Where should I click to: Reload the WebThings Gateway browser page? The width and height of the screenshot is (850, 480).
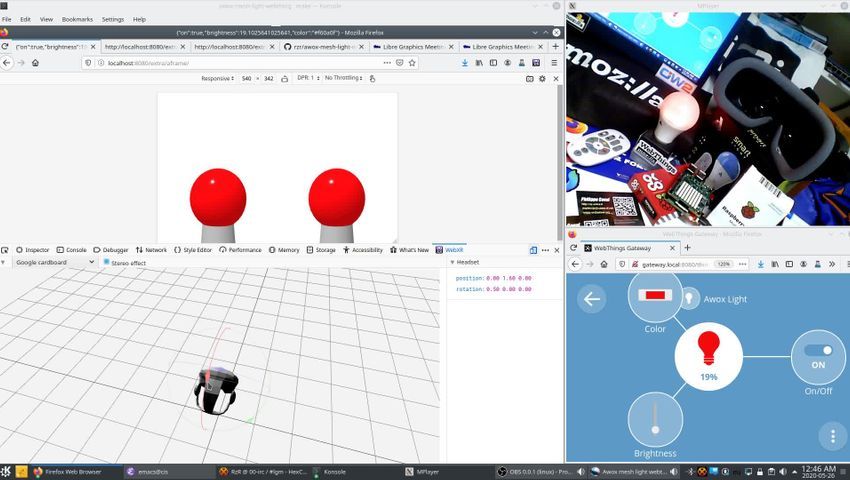pos(573,248)
